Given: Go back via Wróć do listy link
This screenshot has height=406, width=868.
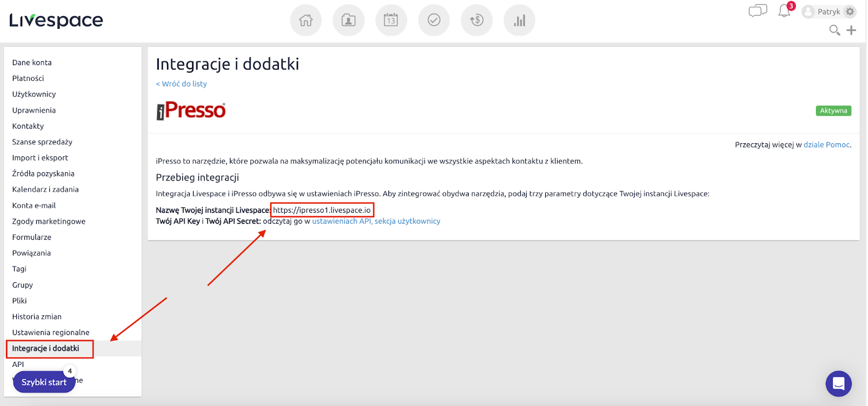Looking at the screenshot, I should click(181, 84).
